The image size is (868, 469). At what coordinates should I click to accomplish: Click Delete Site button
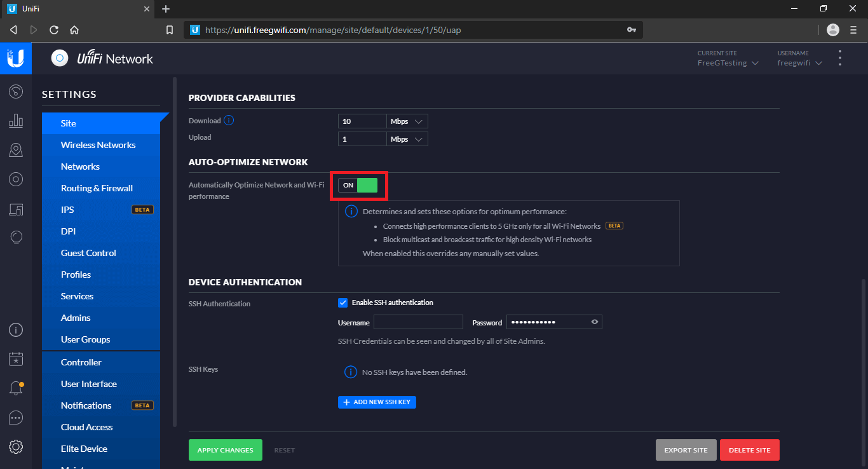pyautogui.click(x=750, y=450)
